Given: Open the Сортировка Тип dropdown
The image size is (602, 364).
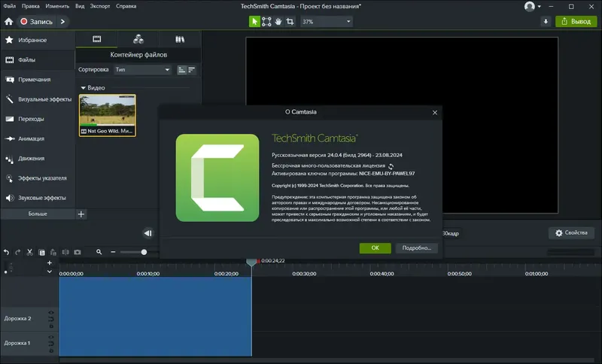Looking at the screenshot, I should click(142, 70).
